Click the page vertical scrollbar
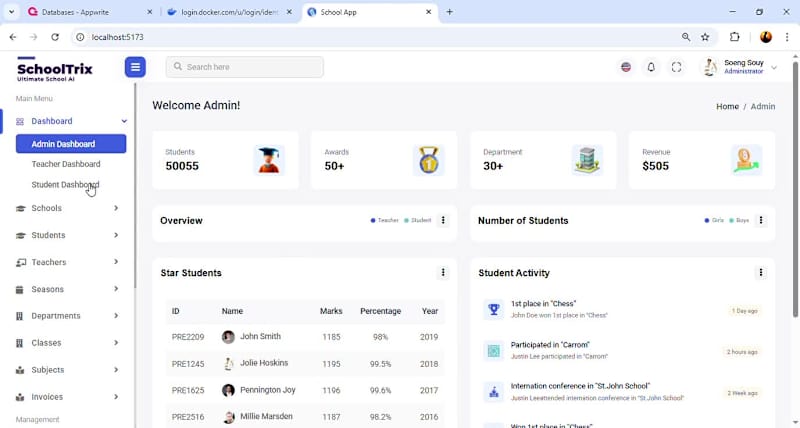The image size is (800, 428). click(795, 189)
